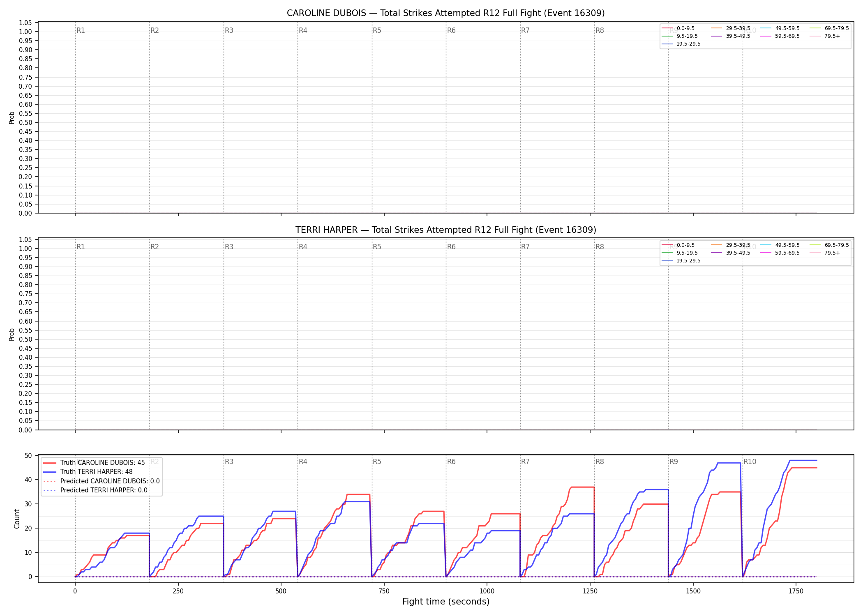Image resolution: width=863 pixels, height=616 pixels.
Task: Click 'Predicted CAROLINE DUBOIS: 0.0' legend text
Action: pos(110,481)
